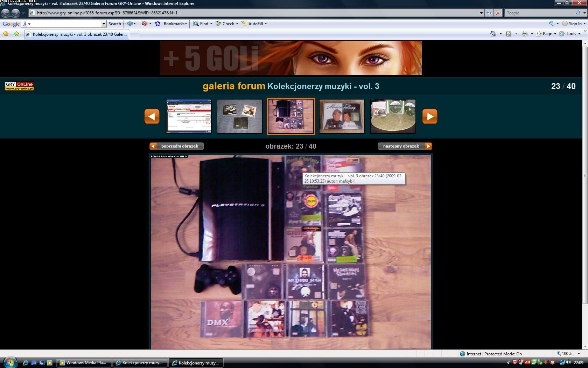Click the Add to Favorites icon

pos(16,34)
